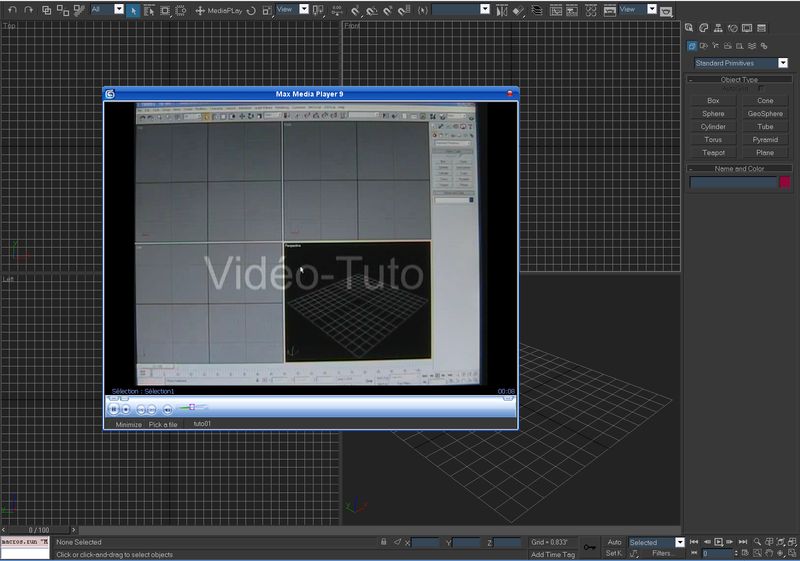Stop the Max Media Player video
Screen dimensions: 800x561
(126, 409)
